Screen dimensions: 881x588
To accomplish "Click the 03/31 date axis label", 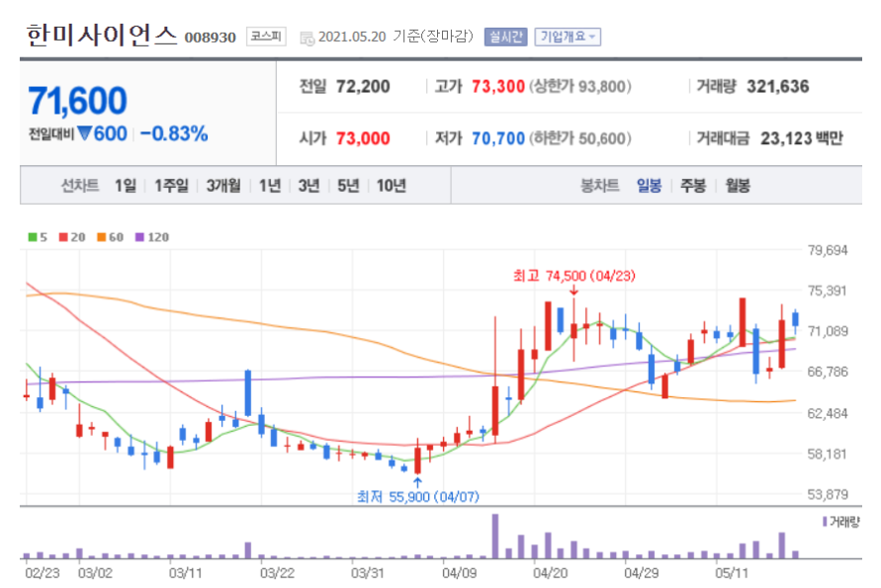I will click(368, 573).
